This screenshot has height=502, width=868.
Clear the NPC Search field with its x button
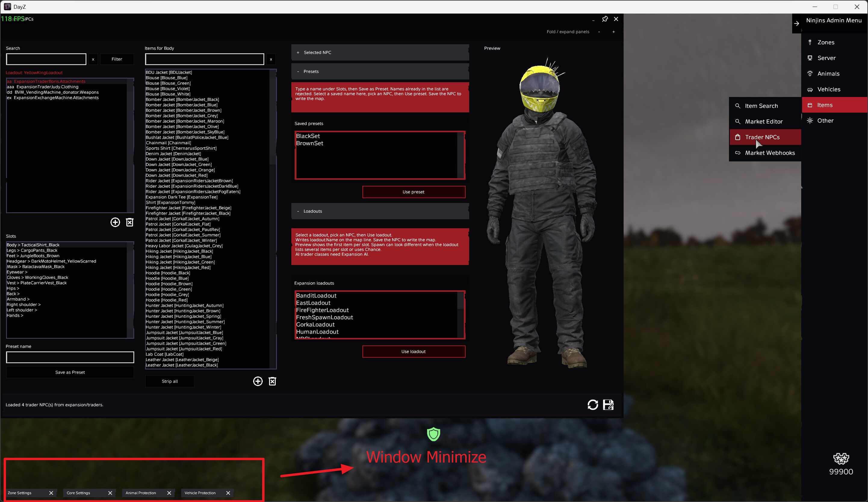[93, 59]
